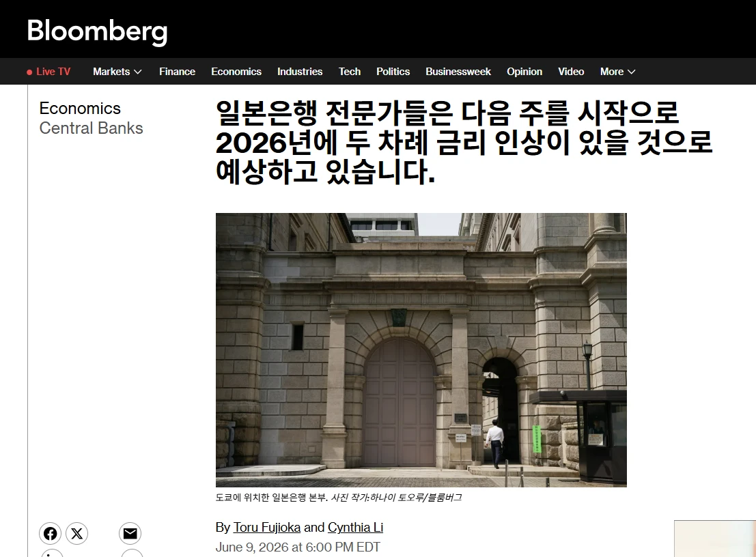Open the More menu
This screenshot has width=756, height=557.
tap(617, 71)
